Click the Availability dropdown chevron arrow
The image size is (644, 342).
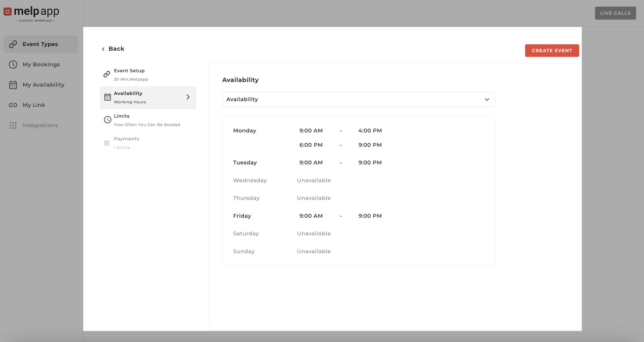coord(487,99)
